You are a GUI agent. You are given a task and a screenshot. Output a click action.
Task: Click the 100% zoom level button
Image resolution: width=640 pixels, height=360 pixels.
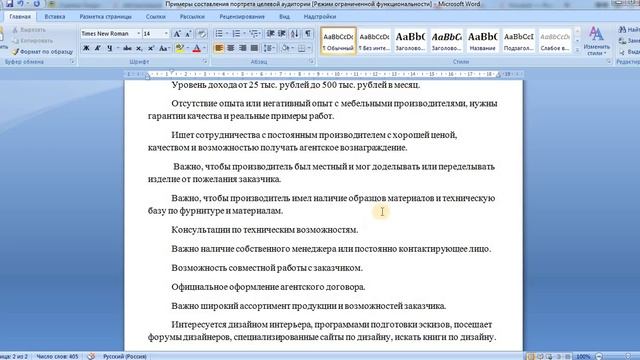point(583,356)
